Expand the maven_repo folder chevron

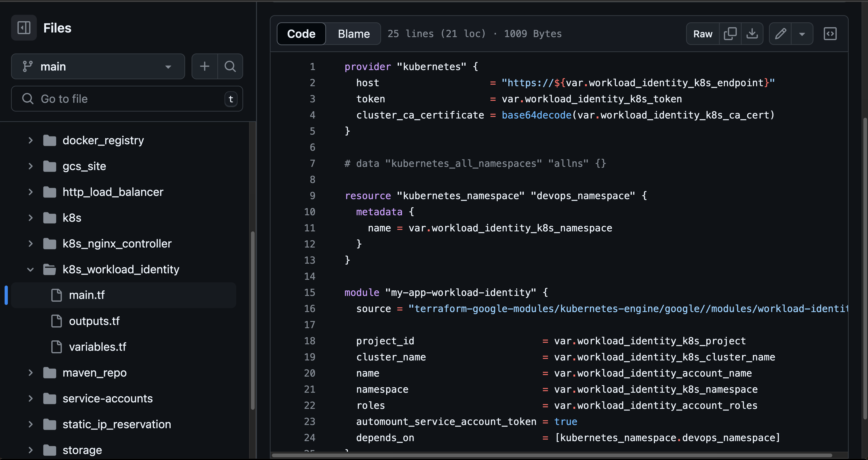pos(30,372)
